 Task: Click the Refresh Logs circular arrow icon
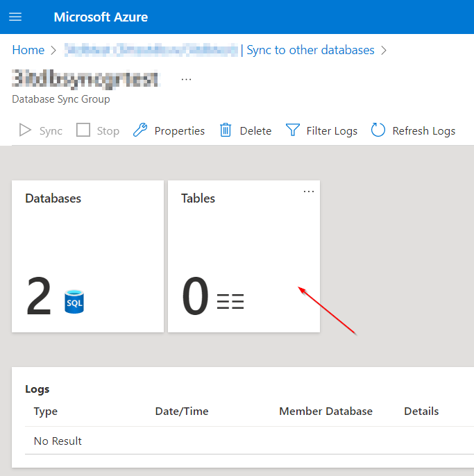(x=378, y=130)
